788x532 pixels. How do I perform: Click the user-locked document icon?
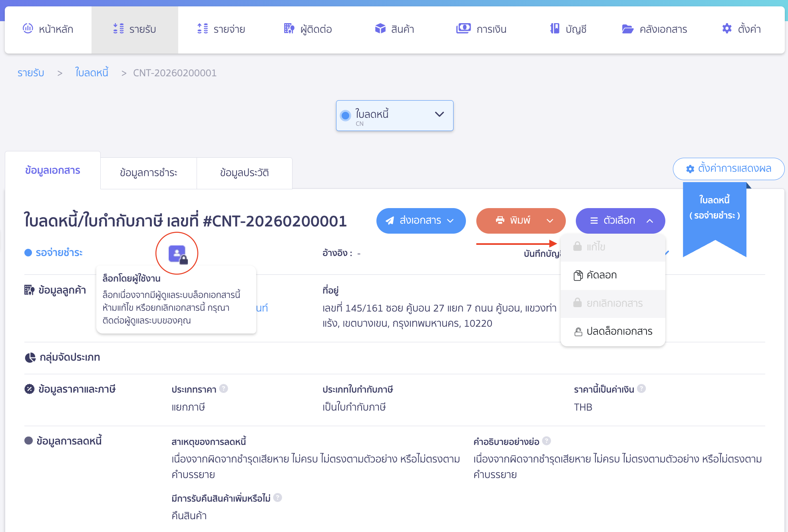coord(177,254)
